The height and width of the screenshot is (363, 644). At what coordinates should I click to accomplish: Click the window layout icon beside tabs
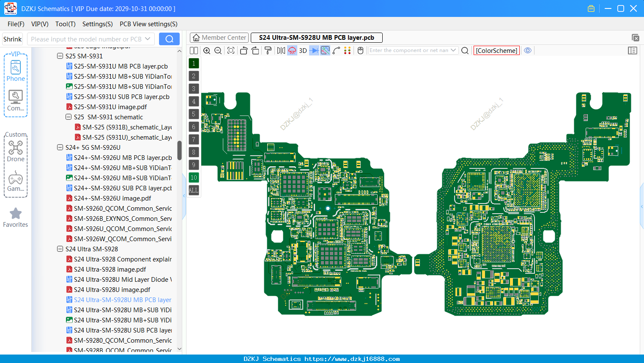tap(635, 38)
